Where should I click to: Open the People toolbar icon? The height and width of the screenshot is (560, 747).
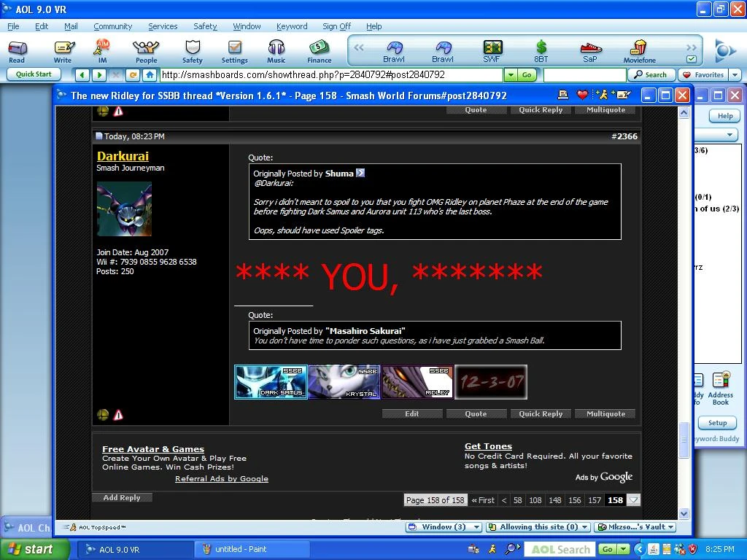[146, 52]
